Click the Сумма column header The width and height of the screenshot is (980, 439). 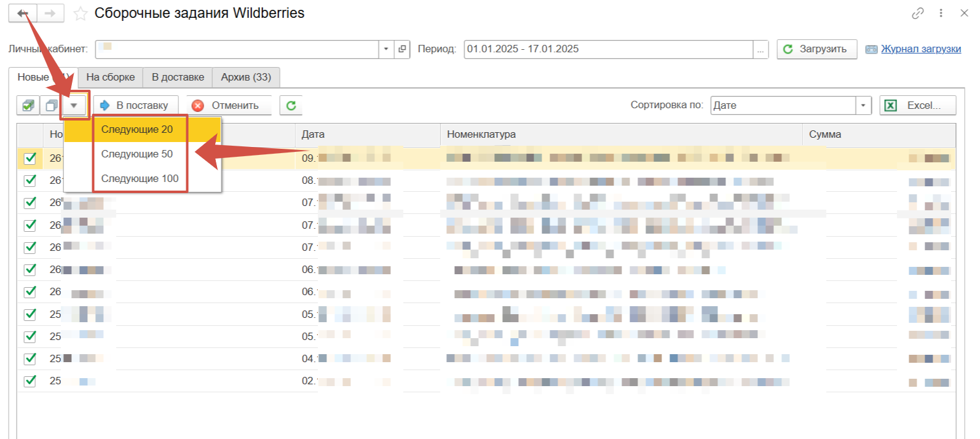click(x=879, y=135)
